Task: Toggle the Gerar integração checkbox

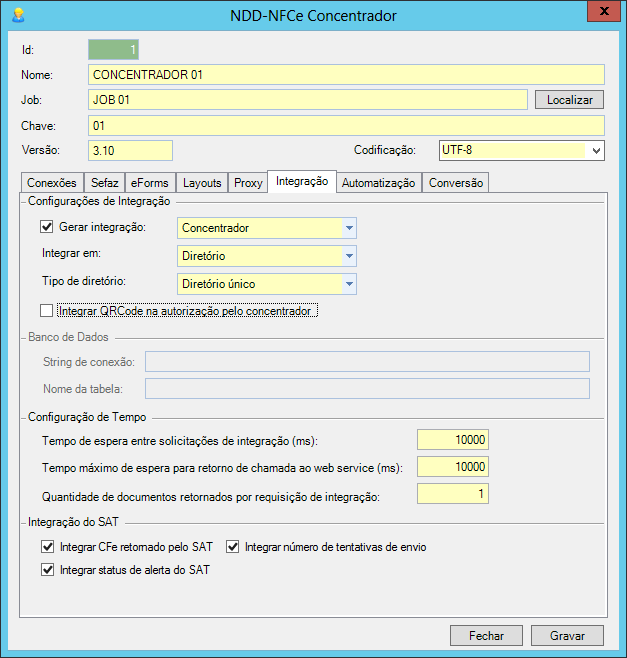Action: click(x=47, y=227)
